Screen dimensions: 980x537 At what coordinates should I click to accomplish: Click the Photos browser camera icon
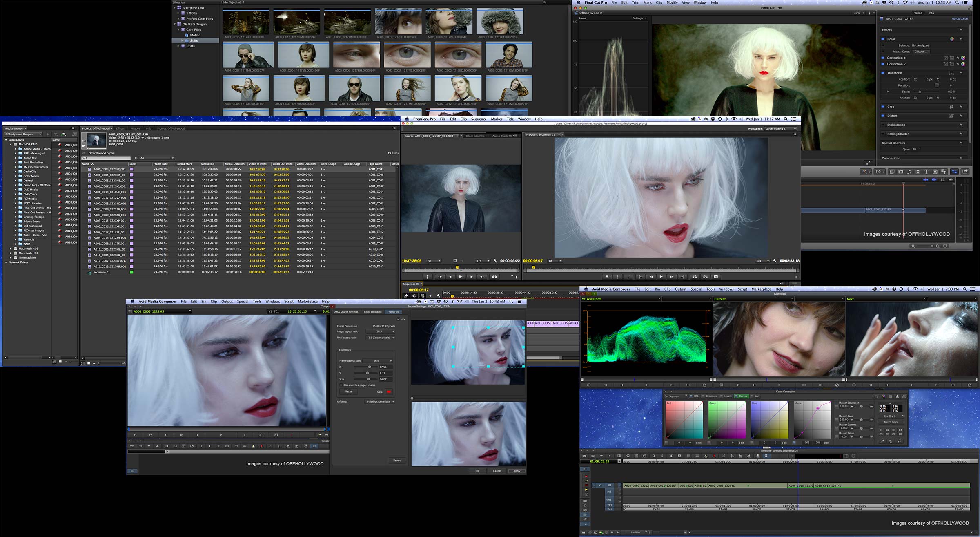[900, 172]
